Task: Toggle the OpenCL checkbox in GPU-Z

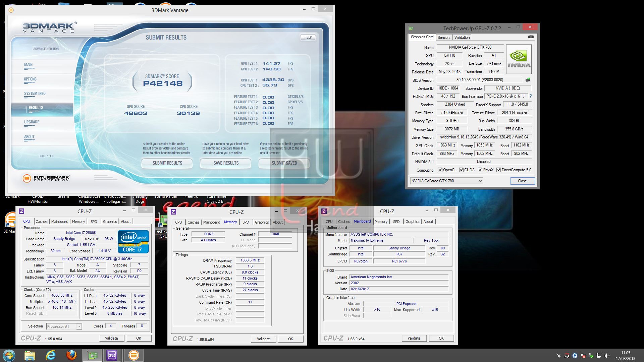Action: (440, 170)
